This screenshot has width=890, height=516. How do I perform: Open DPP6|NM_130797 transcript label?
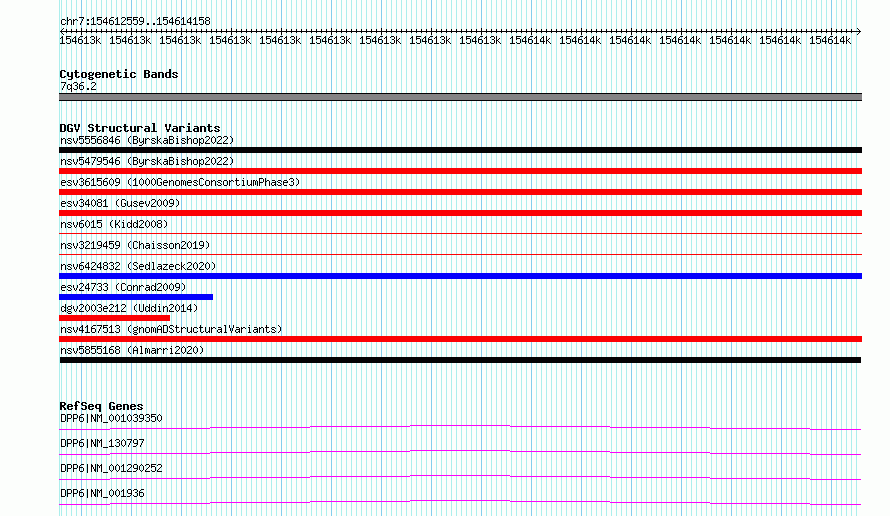point(102,443)
